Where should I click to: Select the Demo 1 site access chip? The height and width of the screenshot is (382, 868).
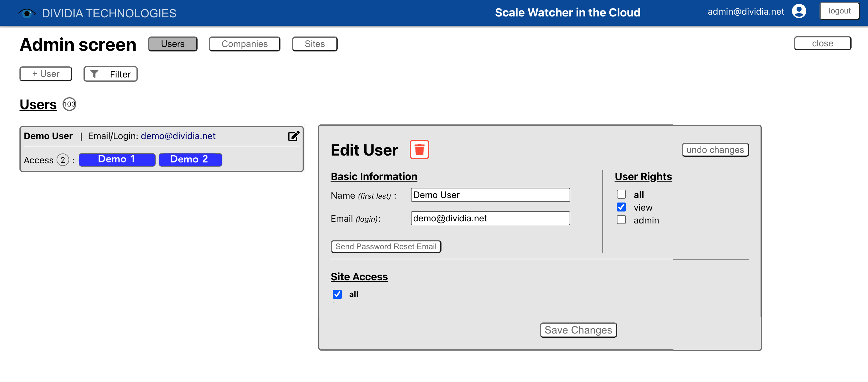(x=117, y=159)
